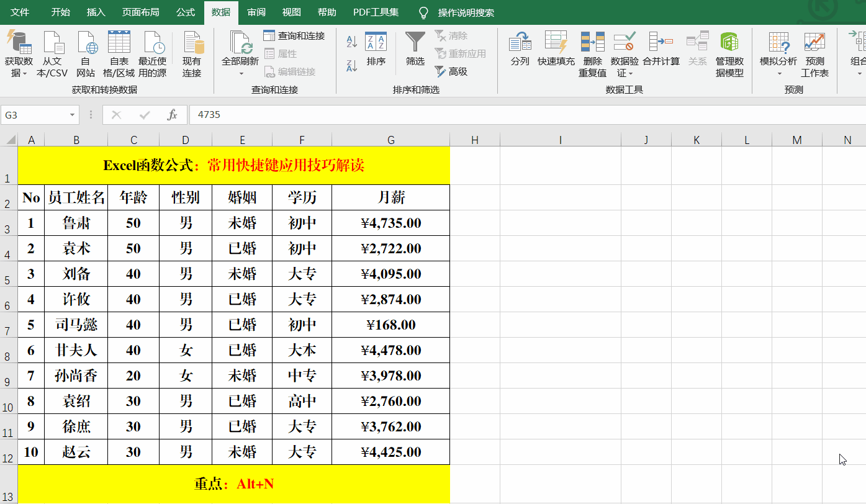Click the formula bar showing 4735
This screenshot has height=504, width=866.
(x=528, y=115)
